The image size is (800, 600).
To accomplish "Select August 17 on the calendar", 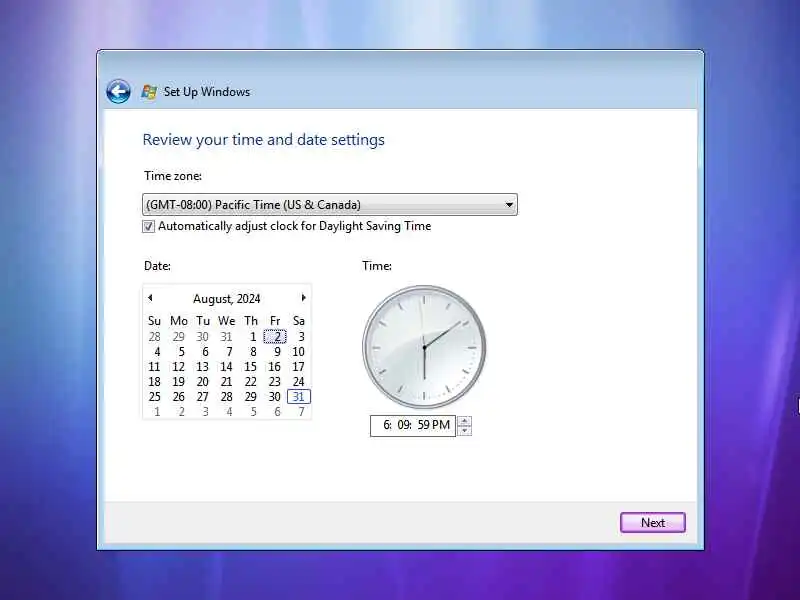I will [x=298, y=367].
